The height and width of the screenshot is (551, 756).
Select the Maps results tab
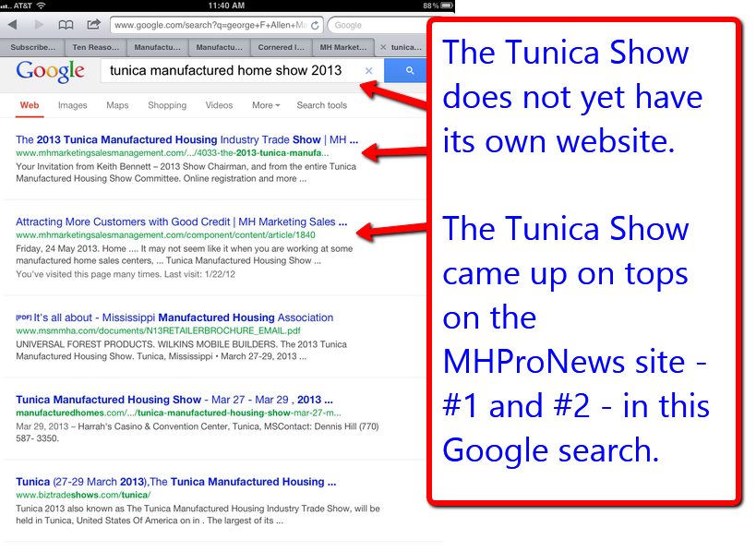pyautogui.click(x=117, y=105)
